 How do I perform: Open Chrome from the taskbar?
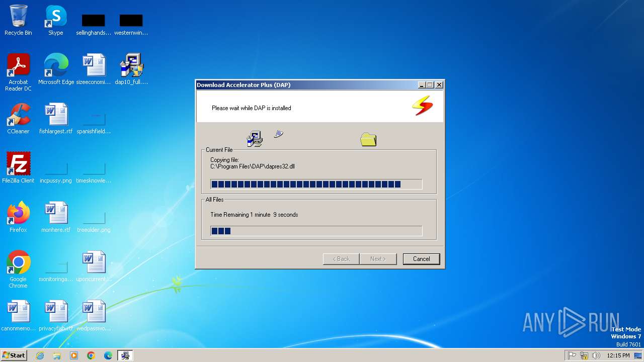click(x=91, y=355)
